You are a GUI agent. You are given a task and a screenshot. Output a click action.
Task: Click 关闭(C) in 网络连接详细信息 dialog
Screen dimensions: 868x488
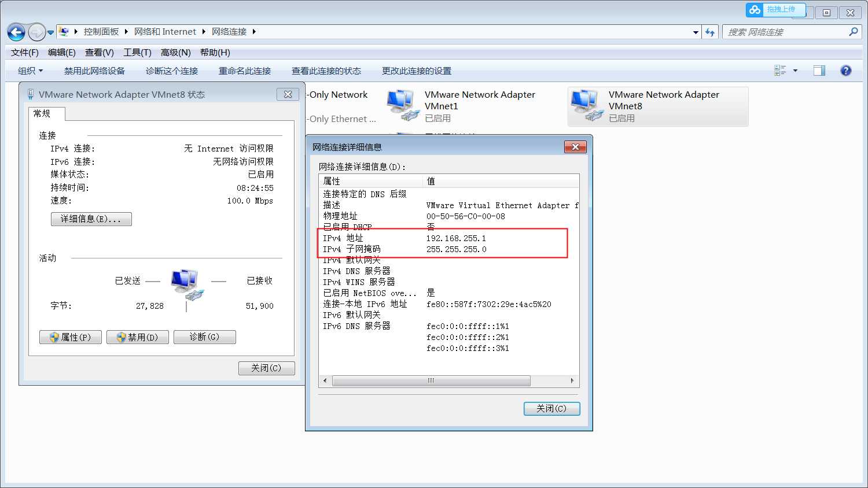(x=551, y=409)
